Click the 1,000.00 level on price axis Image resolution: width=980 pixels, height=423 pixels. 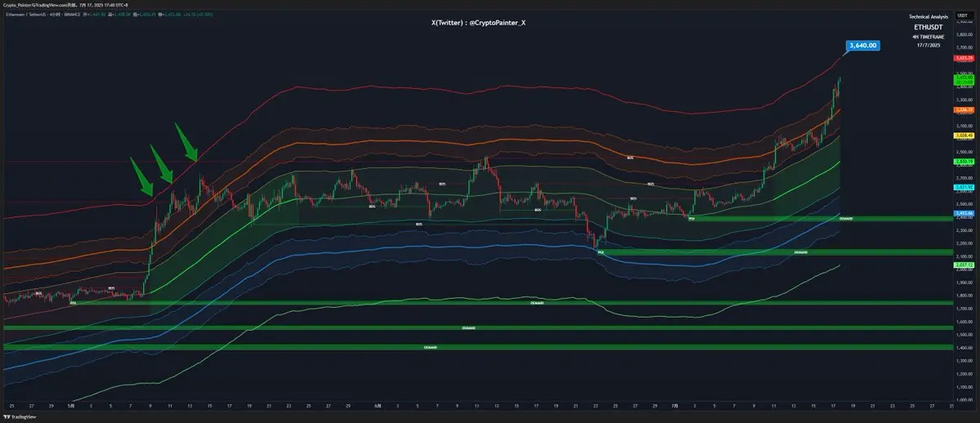coord(963,400)
